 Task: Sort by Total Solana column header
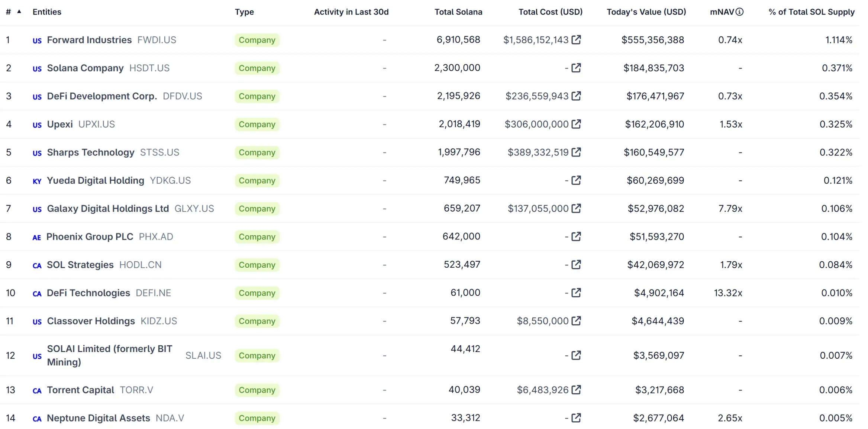[x=458, y=12]
